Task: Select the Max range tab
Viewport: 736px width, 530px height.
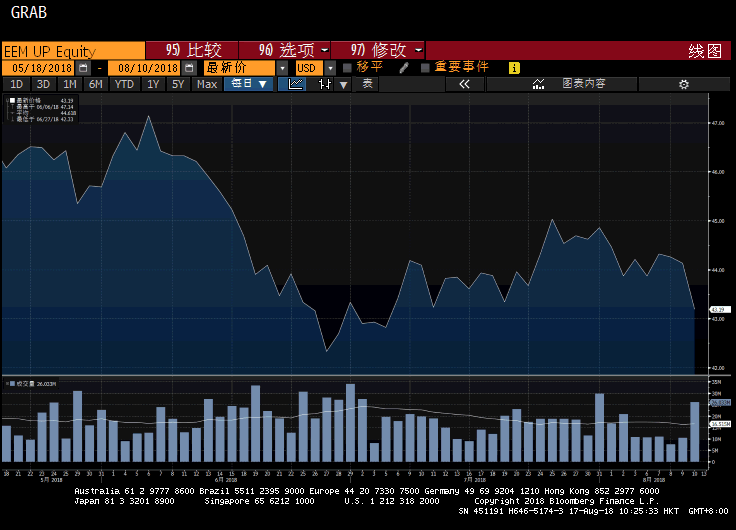Action: coord(207,84)
